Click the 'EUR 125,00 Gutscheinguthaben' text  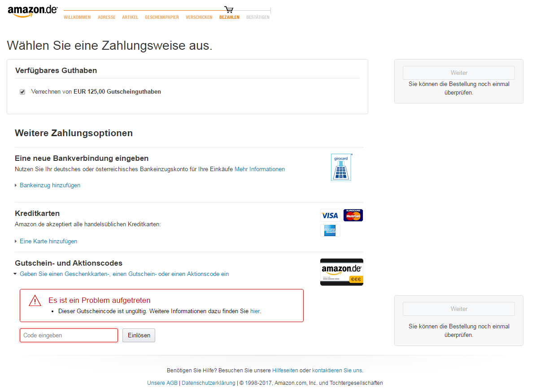(117, 92)
